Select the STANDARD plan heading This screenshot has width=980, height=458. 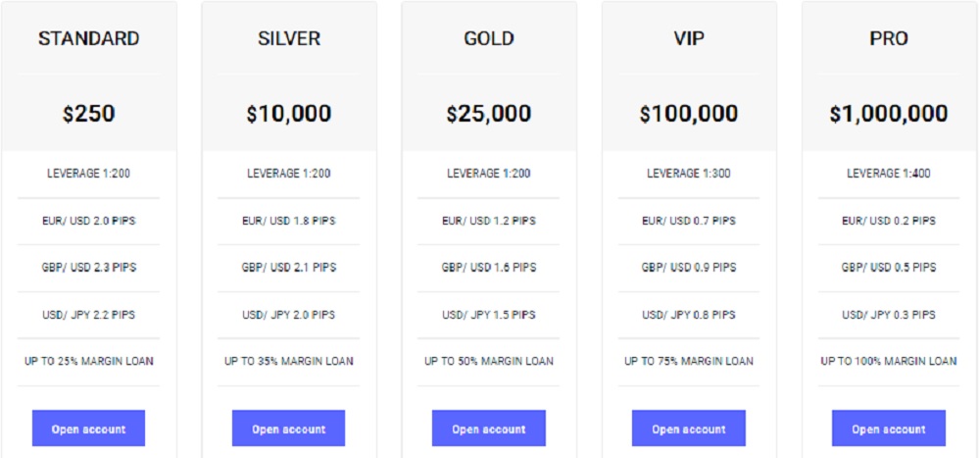coord(89,39)
